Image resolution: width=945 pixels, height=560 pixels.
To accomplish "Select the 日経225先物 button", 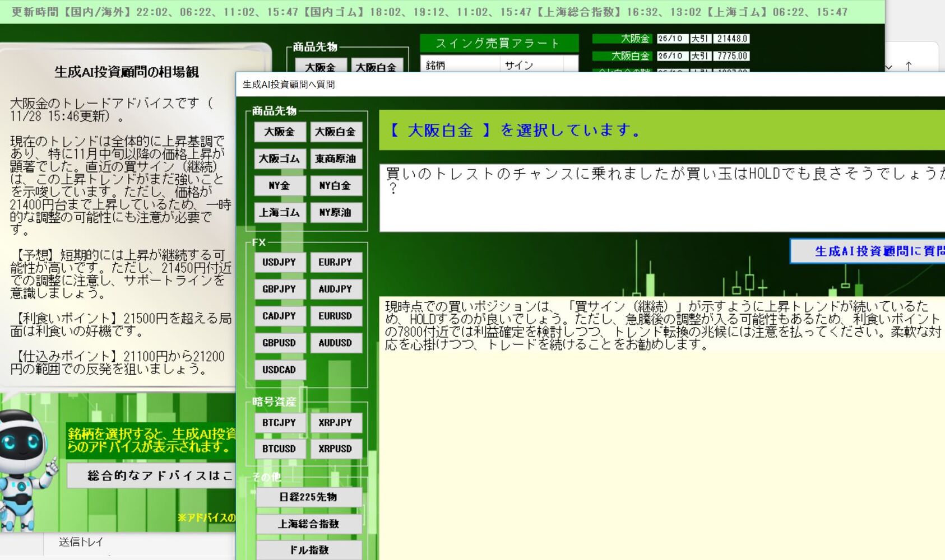I will pos(309,497).
